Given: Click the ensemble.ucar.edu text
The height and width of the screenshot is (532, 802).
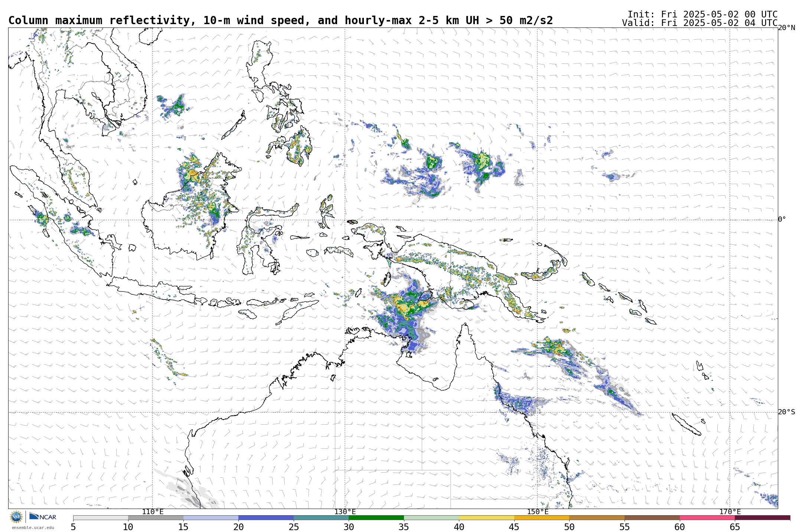Looking at the screenshot, I should click(33, 528).
